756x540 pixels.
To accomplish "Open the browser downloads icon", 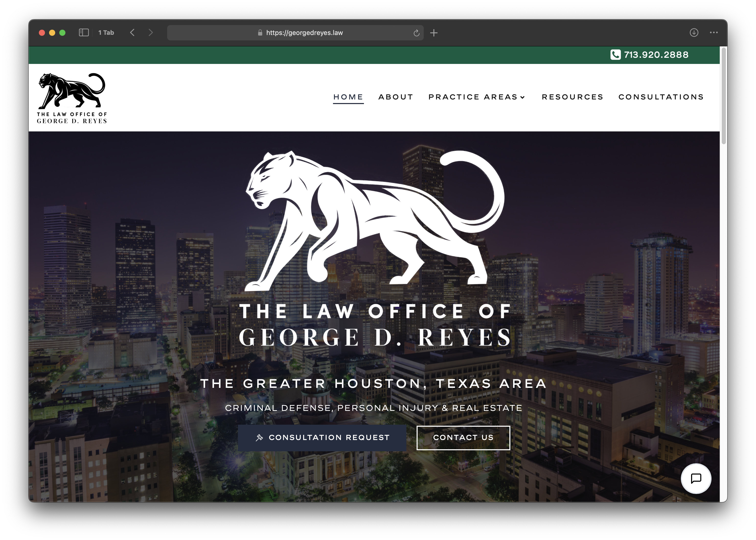I will 694,32.
